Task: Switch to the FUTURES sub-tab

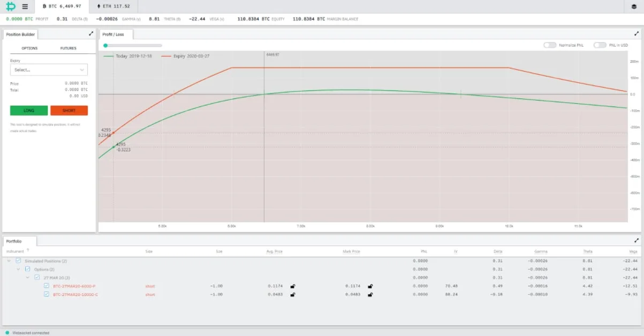Action: (x=68, y=48)
